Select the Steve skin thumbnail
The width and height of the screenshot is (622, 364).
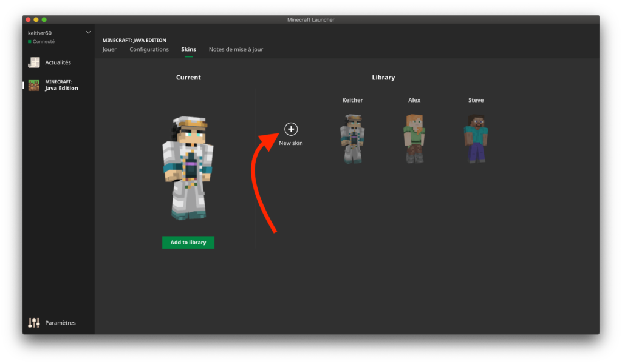click(x=476, y=138)
